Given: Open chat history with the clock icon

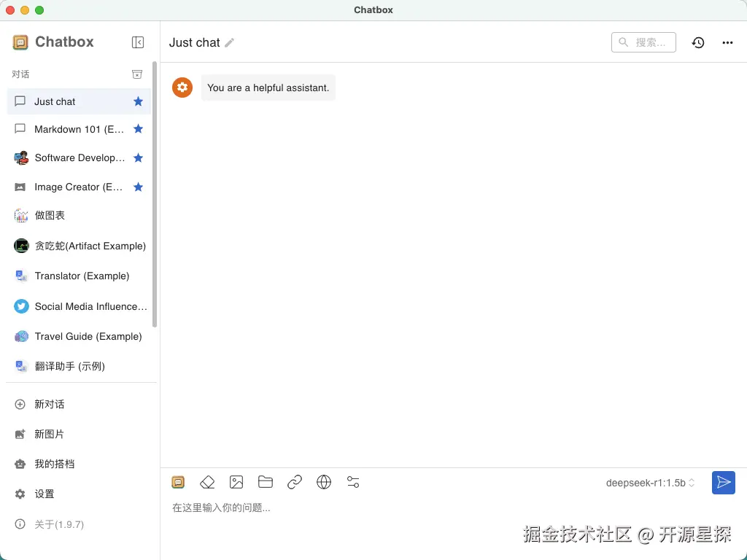Looking at the screenshot, I should [698, 42].
